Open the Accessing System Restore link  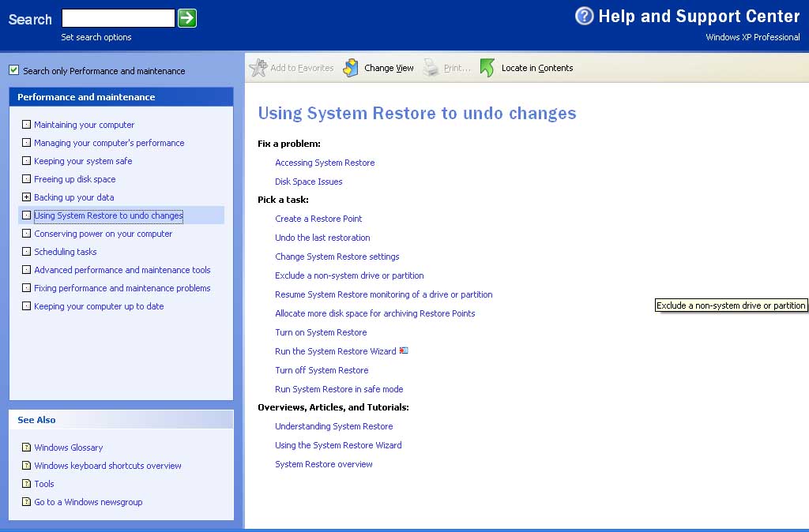(325, 163)
